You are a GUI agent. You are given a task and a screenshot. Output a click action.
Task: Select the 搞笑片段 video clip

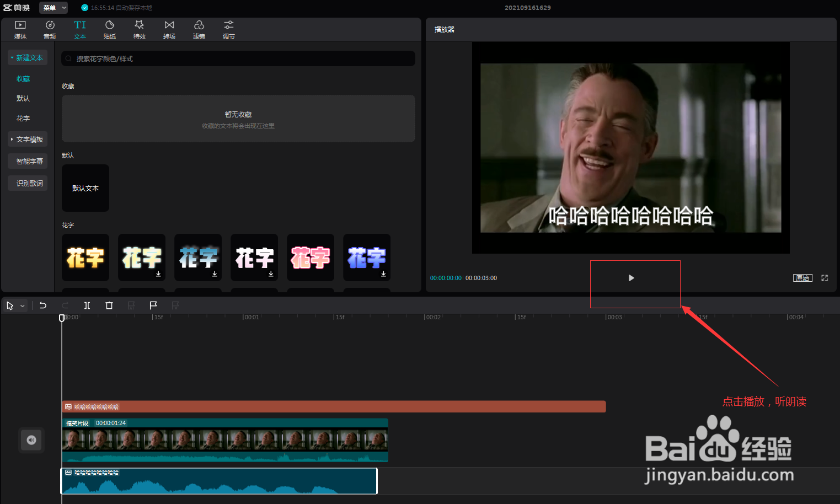[x=225, y=440]
